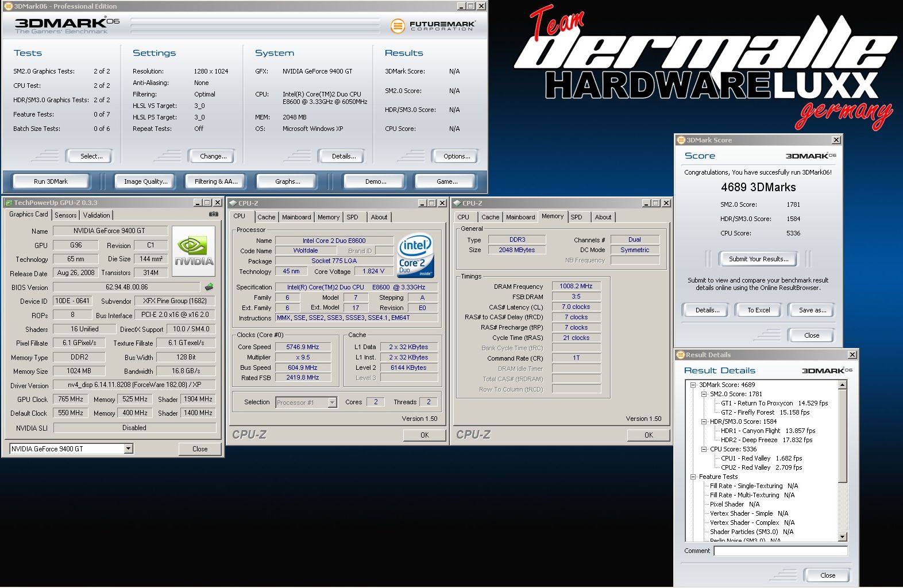This screenshot has height=588, width=903.
Task: Open Cache tab in CPU-Z processor window
Action: point(266,217)
